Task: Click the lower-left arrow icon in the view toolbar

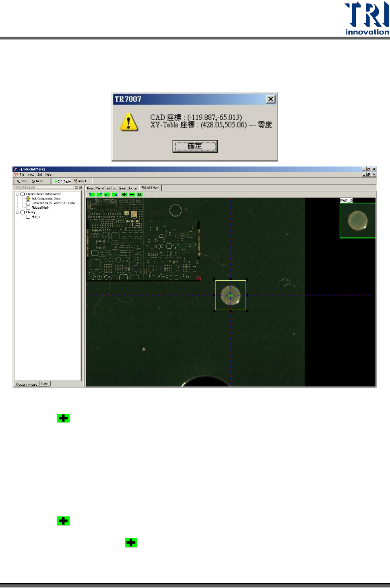Action: (x=107, y=195)
